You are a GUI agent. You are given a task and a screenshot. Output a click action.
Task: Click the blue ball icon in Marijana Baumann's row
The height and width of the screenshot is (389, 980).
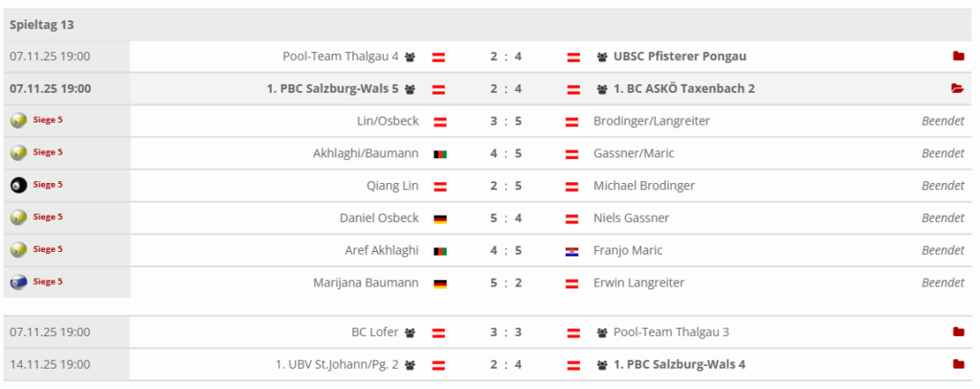pyautogui.click(x=18, y=283)
